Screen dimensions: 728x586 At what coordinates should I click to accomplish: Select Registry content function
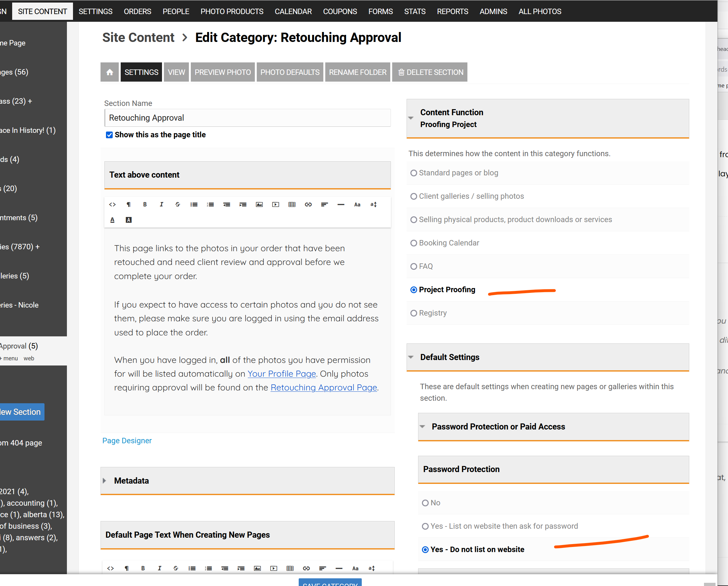[413, 313]
